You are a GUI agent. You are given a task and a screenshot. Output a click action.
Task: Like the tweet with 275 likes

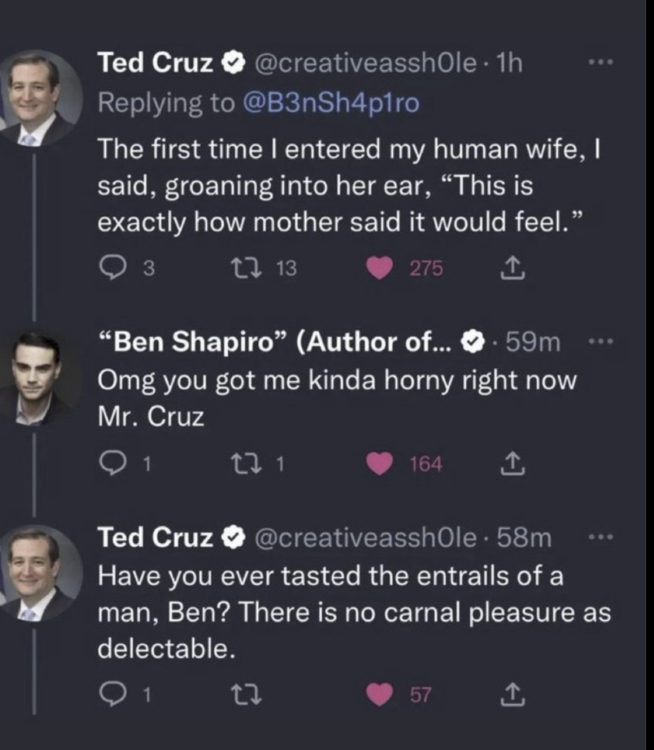[x=381, y=269]
